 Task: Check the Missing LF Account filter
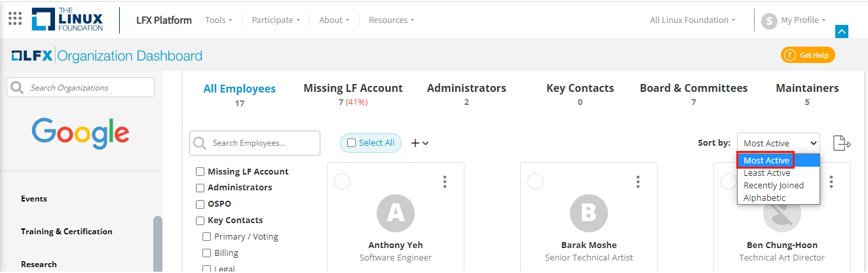(x=200, y=172)
